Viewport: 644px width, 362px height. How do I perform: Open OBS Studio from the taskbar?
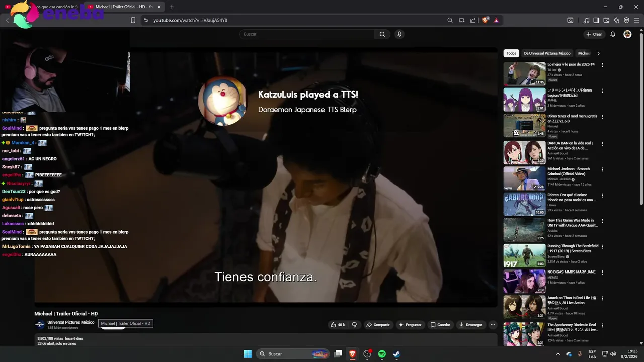click(x=367, y=354)
